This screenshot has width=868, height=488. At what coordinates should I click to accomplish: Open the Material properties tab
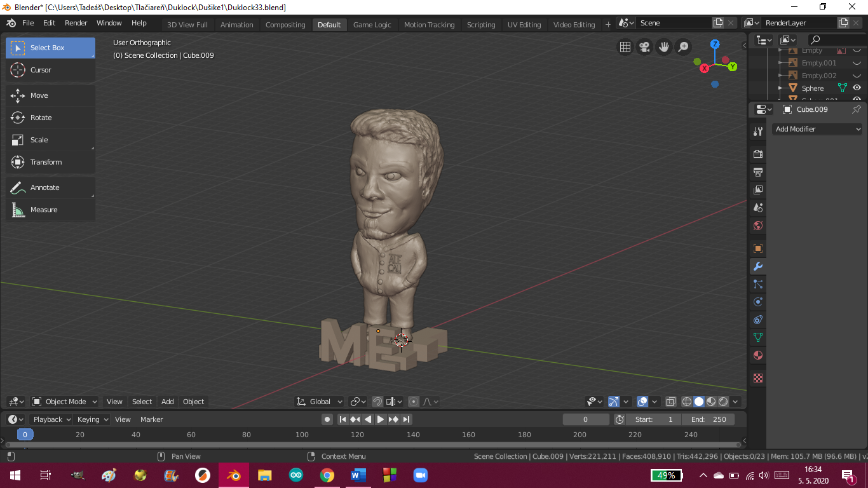pyautogui.click(x=757, y=355)
